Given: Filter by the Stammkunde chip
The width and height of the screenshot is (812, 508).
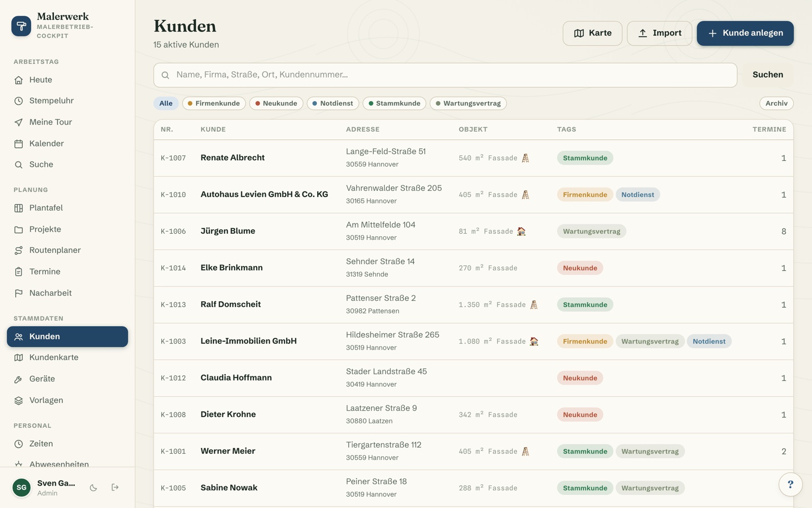Looking at the screenshot, I should pos(394,103).
